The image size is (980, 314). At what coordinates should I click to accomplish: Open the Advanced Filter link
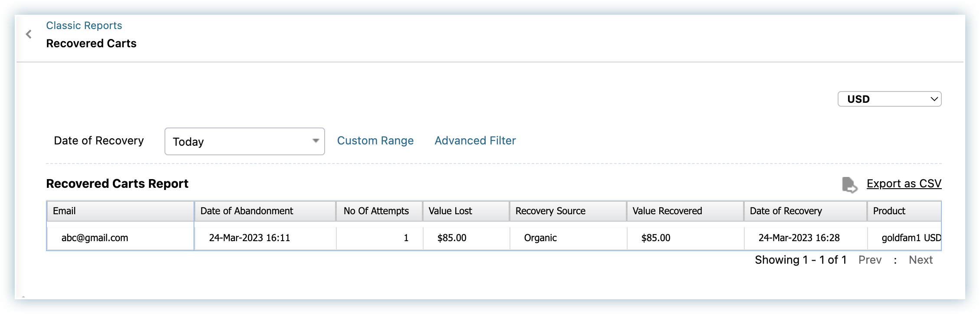(475, 141)
